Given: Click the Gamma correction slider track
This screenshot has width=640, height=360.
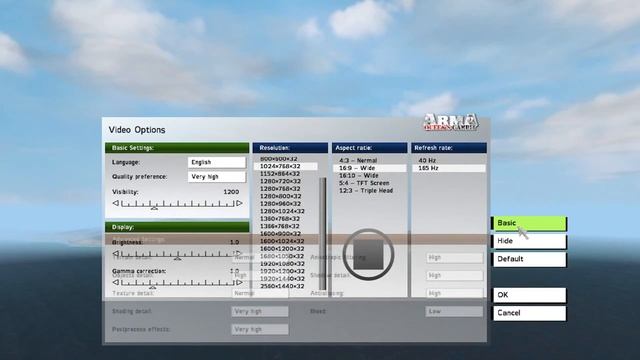Looking at the screenshot, I should coord(178,283).
